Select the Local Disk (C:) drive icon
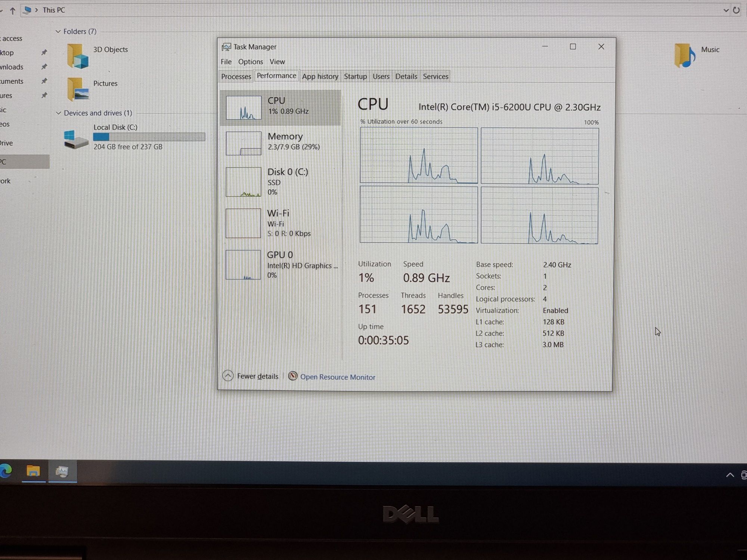 (76, 139)
